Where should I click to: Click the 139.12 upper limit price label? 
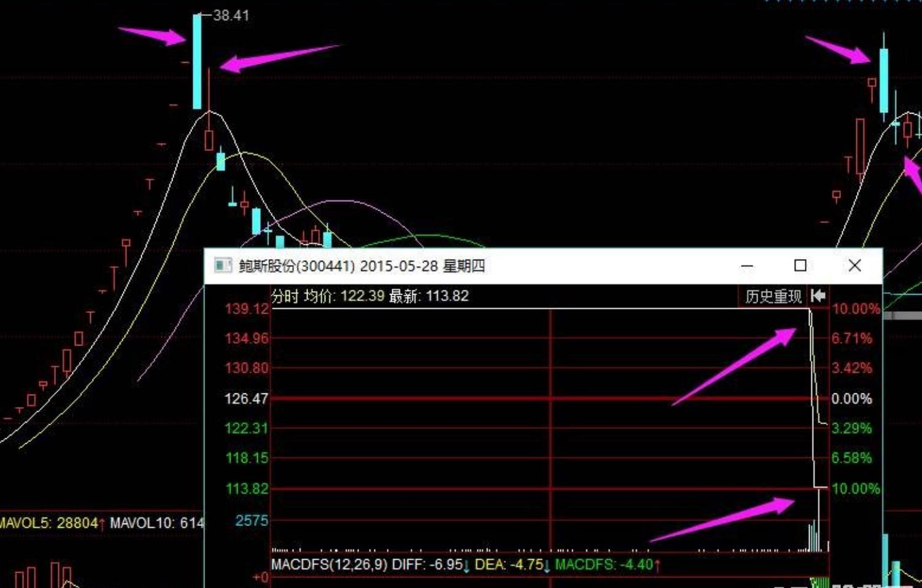tap(247, 309)
